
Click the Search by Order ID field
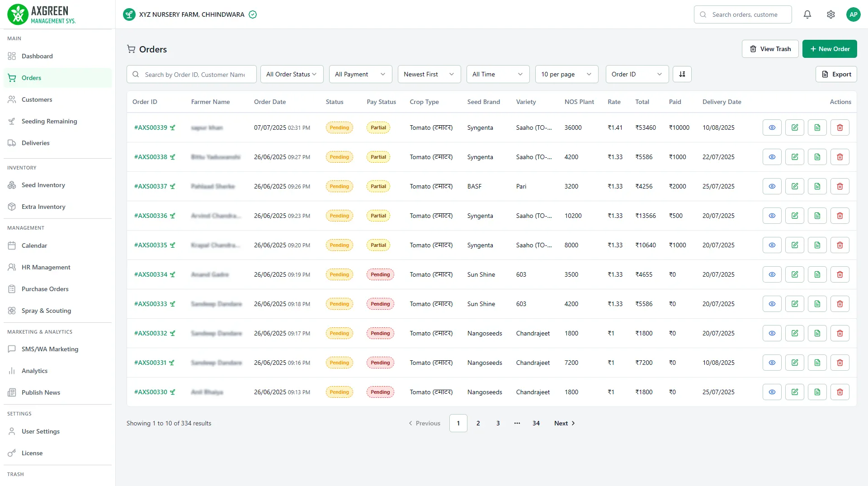pos(194,74)
